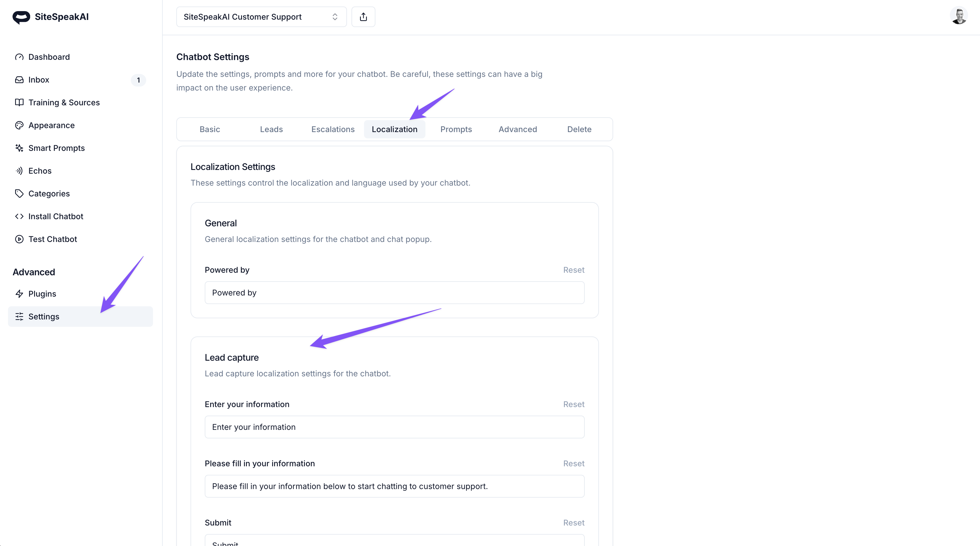Open user profile avatar menu
This screenshot has height=546, width=980.
[x=959, y=17]
